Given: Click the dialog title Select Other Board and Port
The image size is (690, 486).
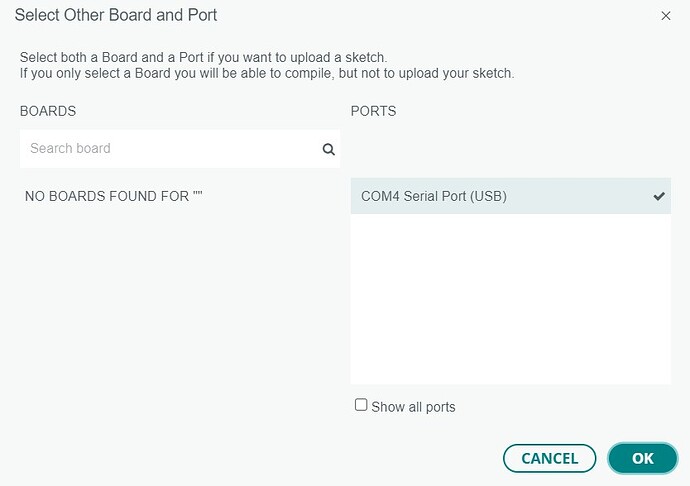Looking at the screenshot, I should (x=116, y=15).
